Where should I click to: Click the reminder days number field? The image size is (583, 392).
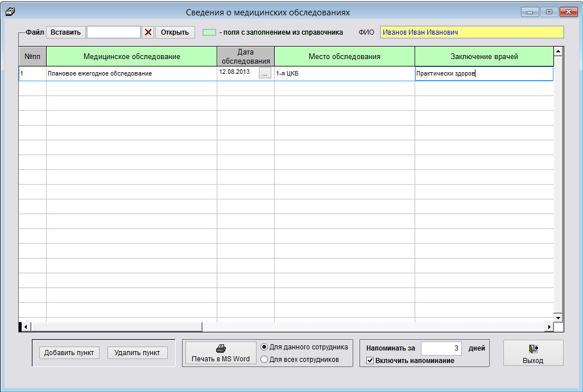pyautogui.click(x=441, y=348)
